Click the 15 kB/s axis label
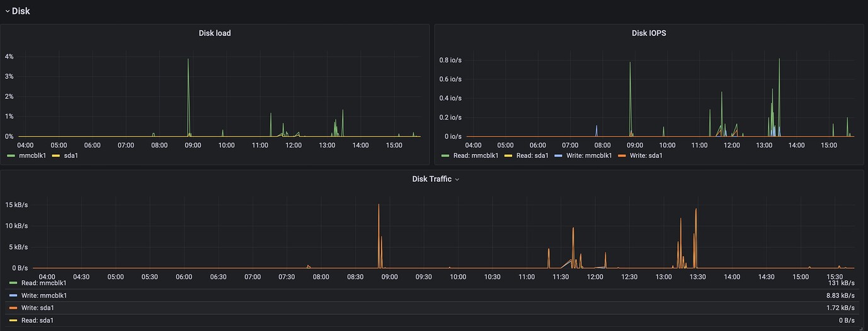The width and height of the screenshot is (868, 331). point(16,205)
